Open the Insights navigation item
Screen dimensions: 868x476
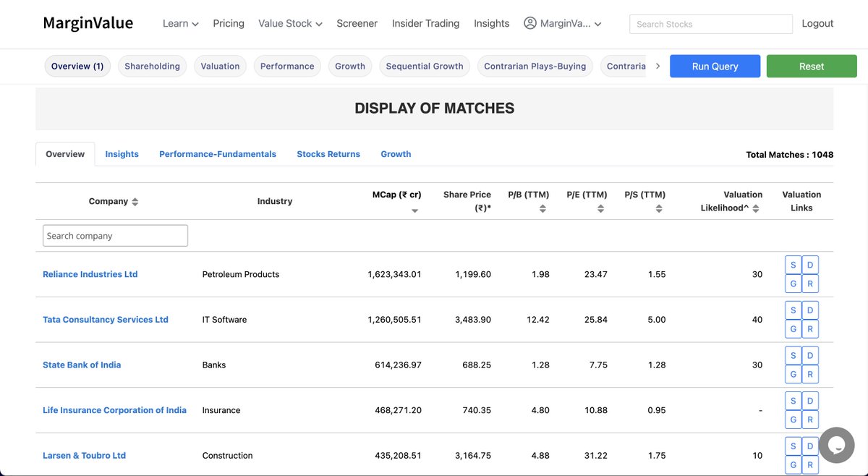coord(492,23)
